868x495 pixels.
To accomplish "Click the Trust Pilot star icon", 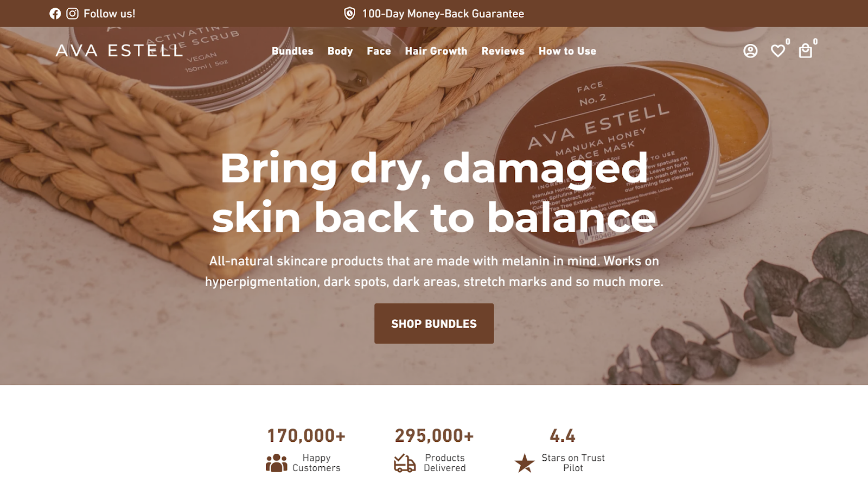I will [x=525, y=463].
